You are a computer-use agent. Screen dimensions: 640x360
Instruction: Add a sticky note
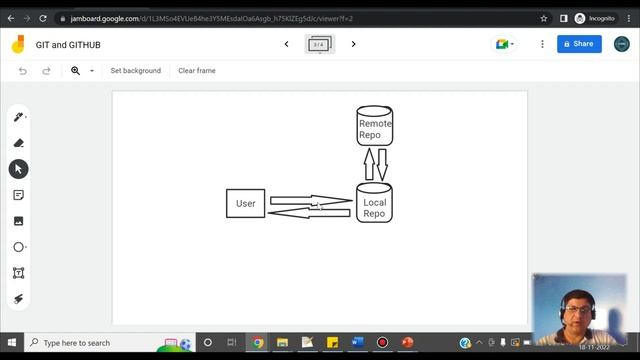(x=18, y=195)
